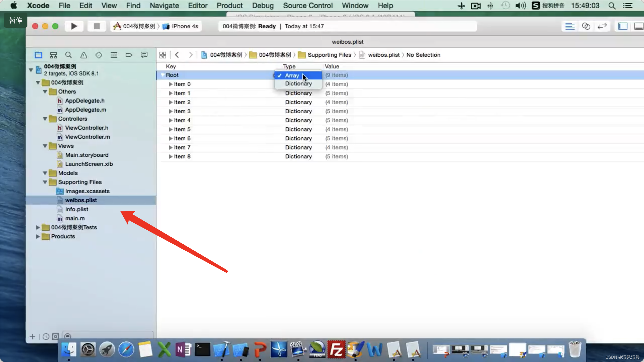The height and width of the screenshot is (362, 644).
Task: Click the warning/issue navigator icon
Action: pyautogui.click(x=83, y=55)
